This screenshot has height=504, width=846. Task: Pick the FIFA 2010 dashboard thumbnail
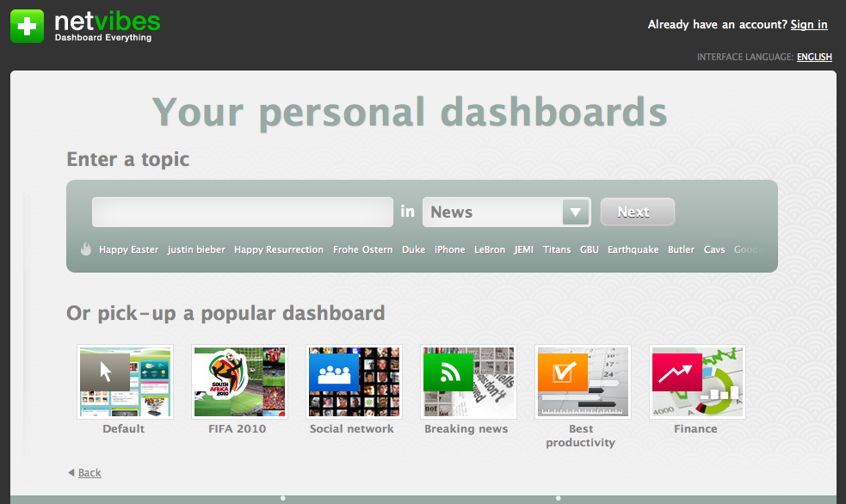pyautogui.click(x=239, y=382)
